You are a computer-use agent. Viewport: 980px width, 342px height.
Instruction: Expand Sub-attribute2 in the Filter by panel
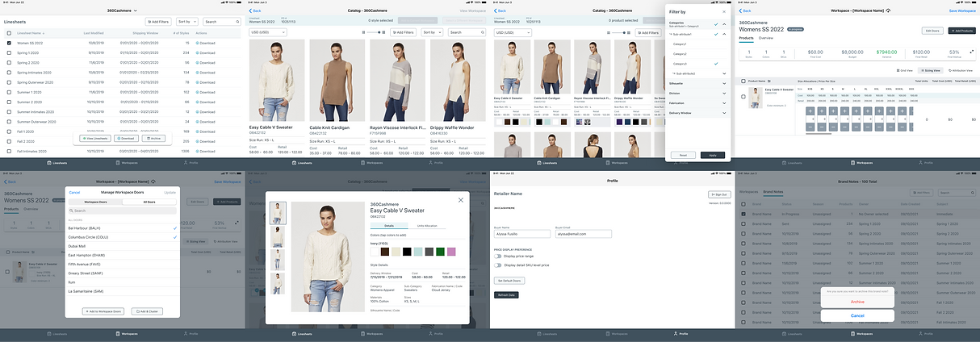723,73
